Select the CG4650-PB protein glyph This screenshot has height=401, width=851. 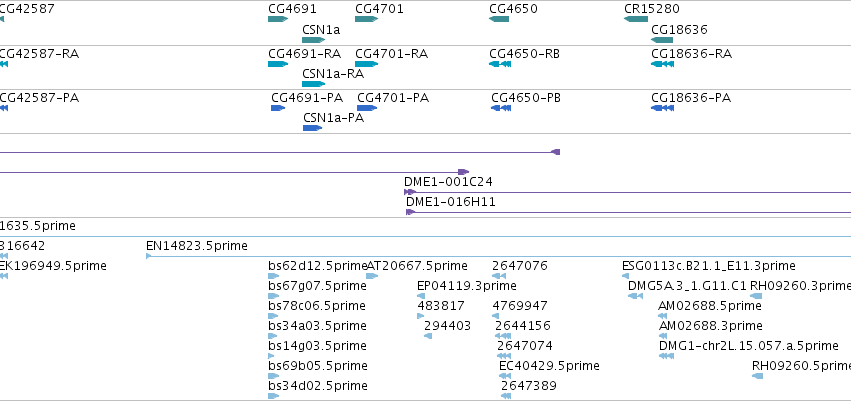point(501,108)
